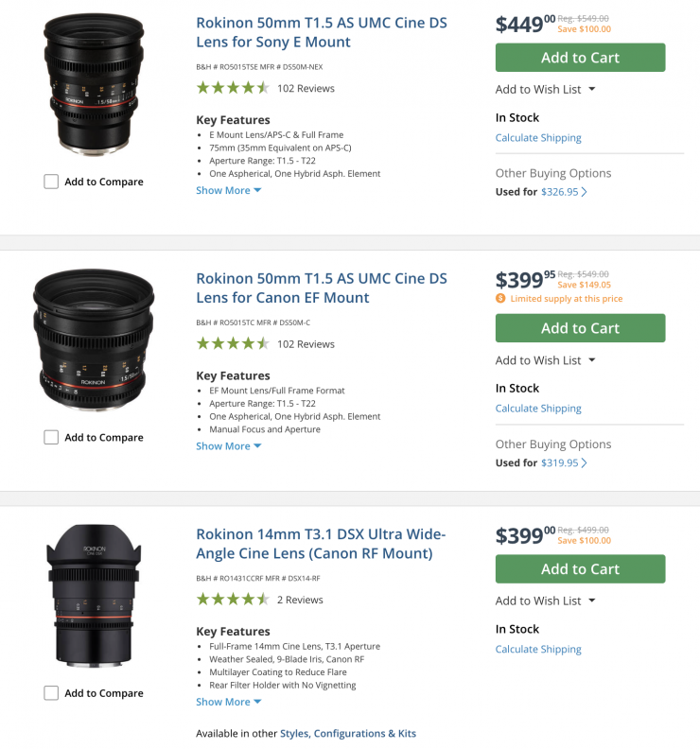Screen dimensions: 700x749
Task: Click Calculate Shipping for Canon EF lens
Action: 538,409
